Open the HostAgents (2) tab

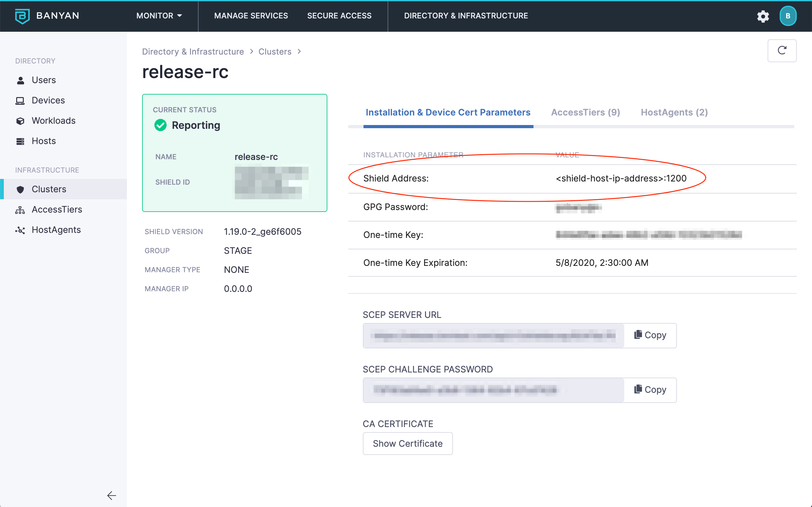pos(674,112)
